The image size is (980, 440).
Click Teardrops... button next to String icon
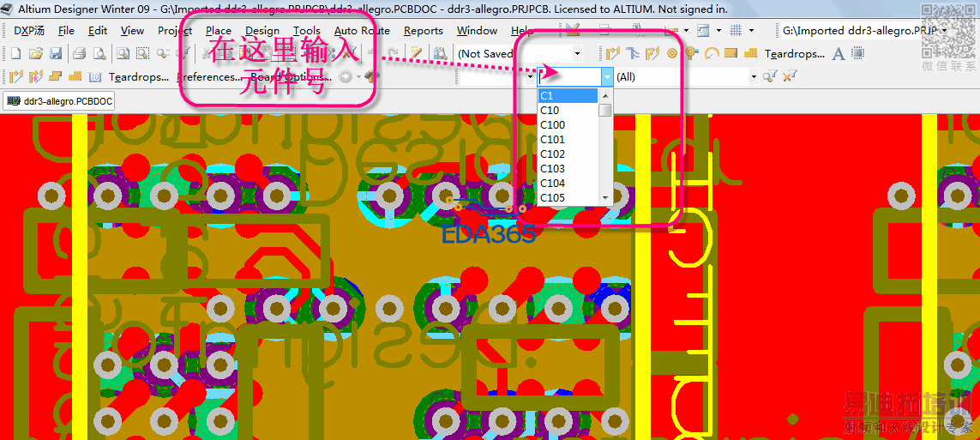click(795, 54)
